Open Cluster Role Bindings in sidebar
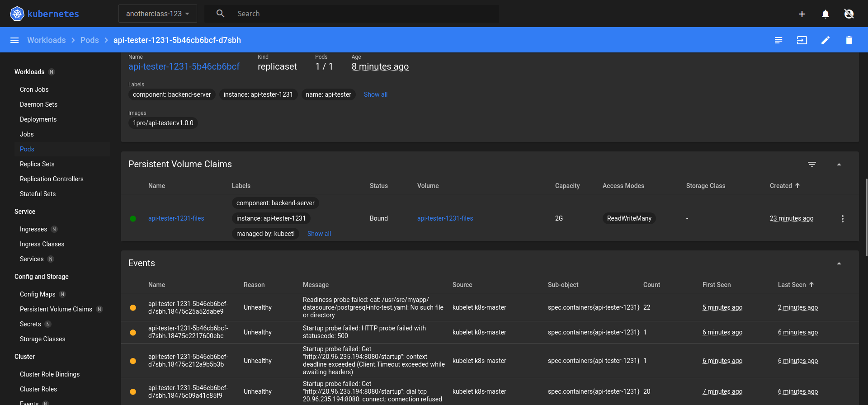 pos(50,374)
